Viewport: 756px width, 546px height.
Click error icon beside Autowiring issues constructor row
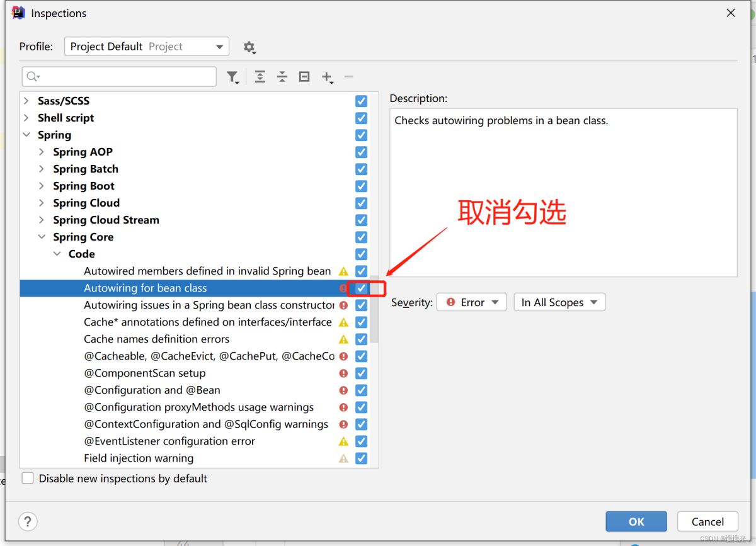(x=343, y=305)
